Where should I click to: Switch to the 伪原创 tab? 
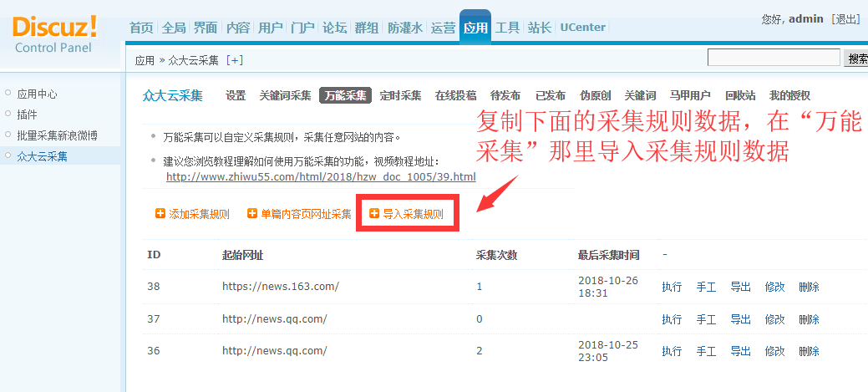point(595,96)
